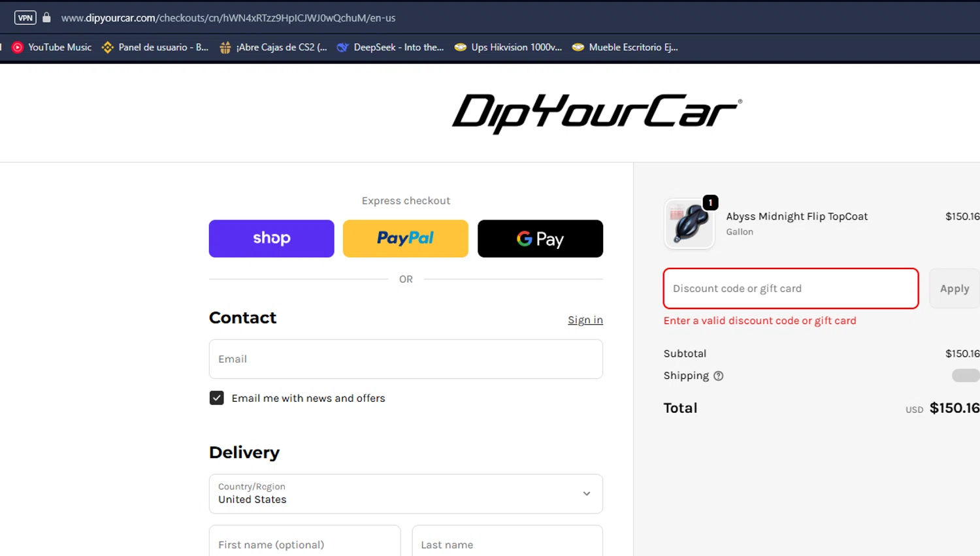Open the Abre Cajas de CS2 bookmark
The image size is (980, 556).
pos(274,47)
